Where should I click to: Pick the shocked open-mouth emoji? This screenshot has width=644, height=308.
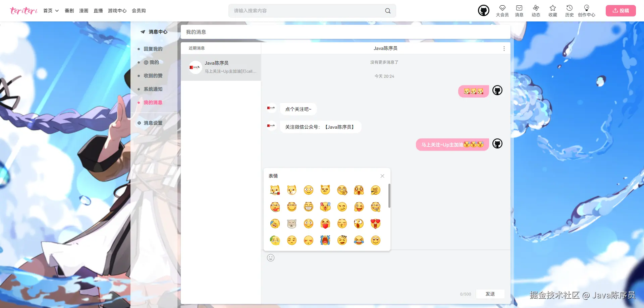pos(359,224)
